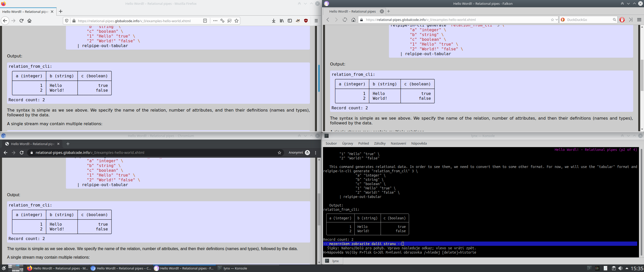Open the Soubor menu in Konsole
Screen dimensions: 644x272
(x=331, y=143)
